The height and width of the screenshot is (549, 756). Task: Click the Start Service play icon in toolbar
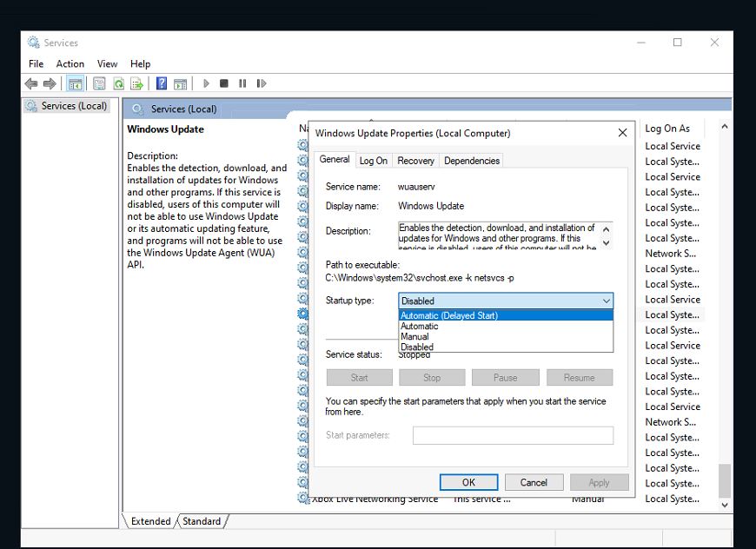pos(206,83)
